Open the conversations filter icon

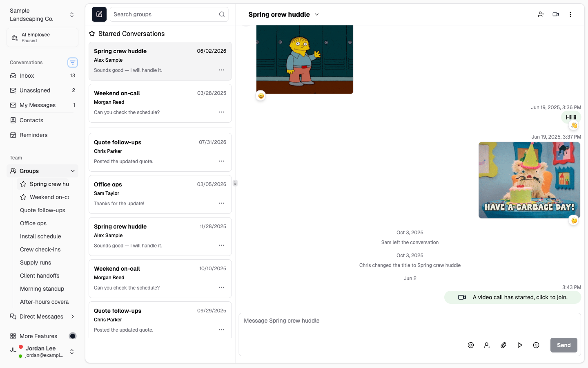point(73,63)
